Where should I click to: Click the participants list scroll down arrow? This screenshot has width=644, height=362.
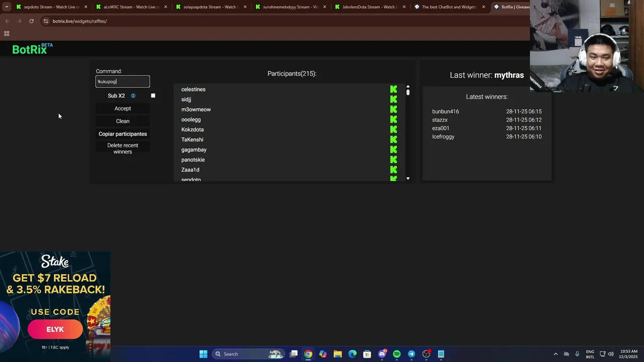408,178
